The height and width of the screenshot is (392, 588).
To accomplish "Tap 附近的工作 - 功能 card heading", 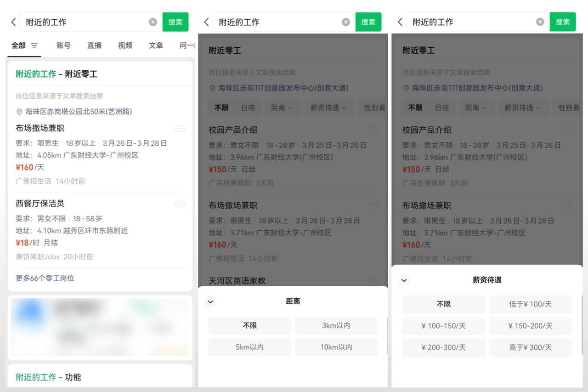I will coord(48,377).
